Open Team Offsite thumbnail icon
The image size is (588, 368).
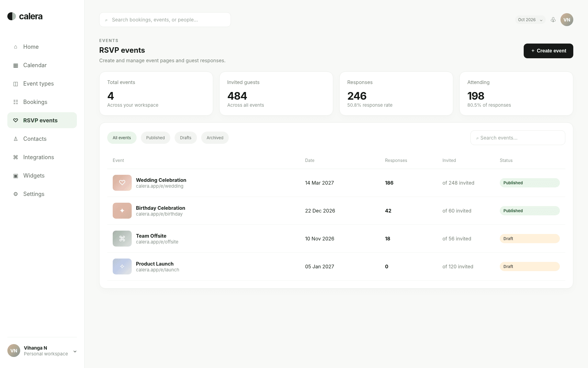pos(122,239)
